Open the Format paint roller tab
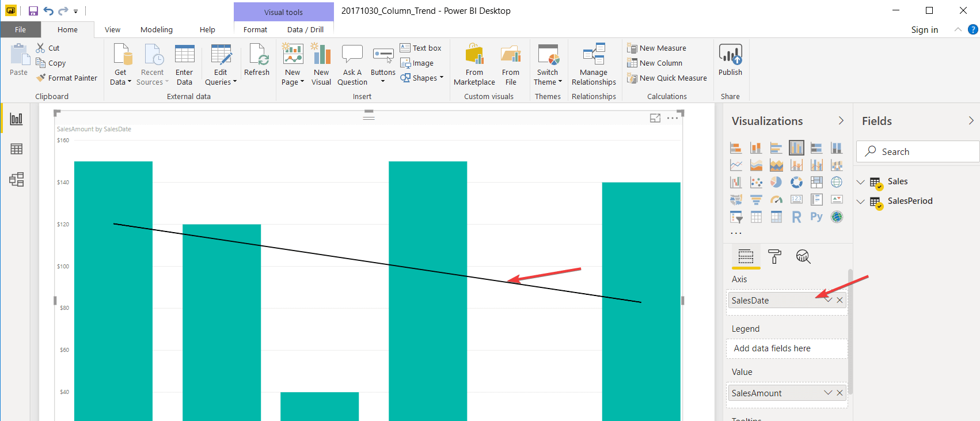Image resolution: width=980 pixels, height=421 pixels. pyautogui.click(x=774, y=257)
